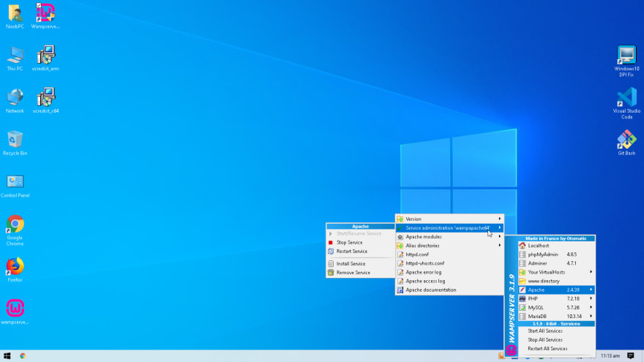
Task: Click the www directory folder icon
Action: (522, 281)
